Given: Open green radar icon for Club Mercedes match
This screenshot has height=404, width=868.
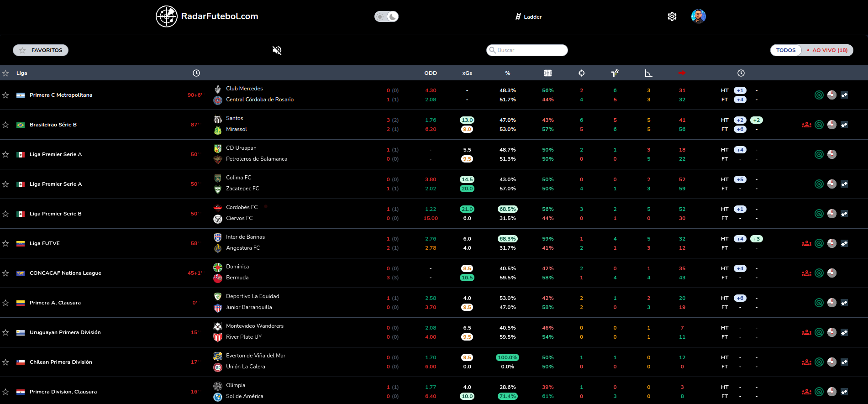Looking at the screenshot, I should point(819,95).
